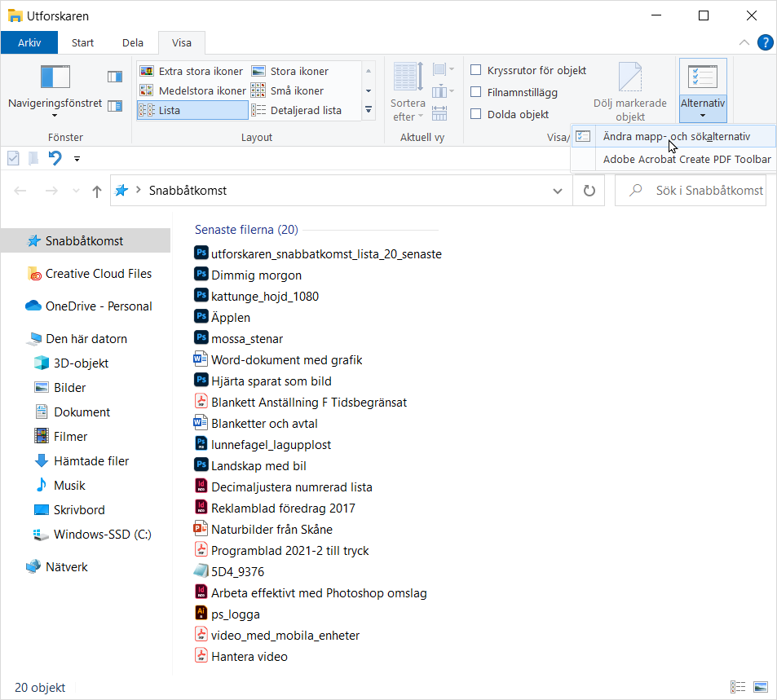Click the blue undo arrow in quick toolbar
777x700 pixels.
[x=55, y=158]
